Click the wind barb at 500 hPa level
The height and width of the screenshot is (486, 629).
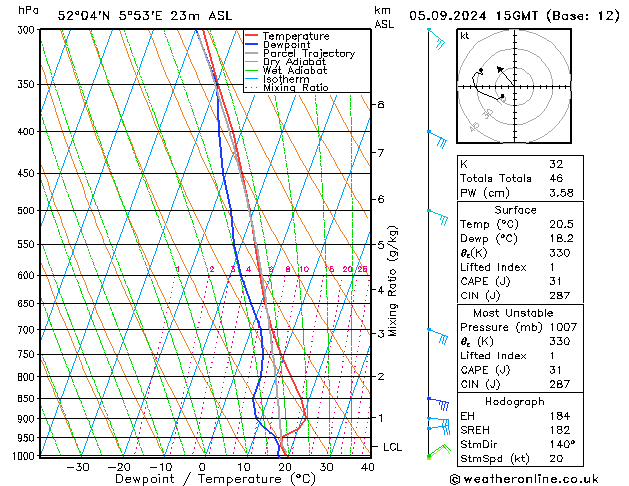(x=438, y=217)
